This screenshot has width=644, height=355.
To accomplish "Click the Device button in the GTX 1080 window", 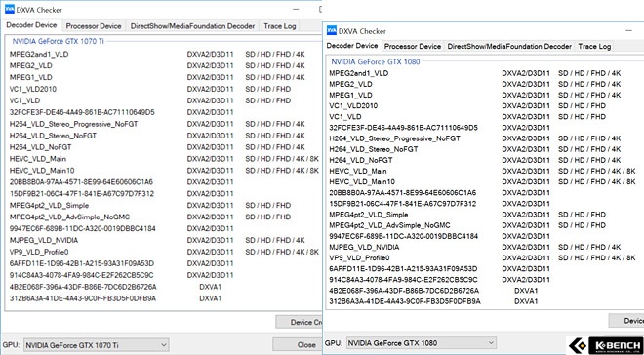I will coord(626,321).
